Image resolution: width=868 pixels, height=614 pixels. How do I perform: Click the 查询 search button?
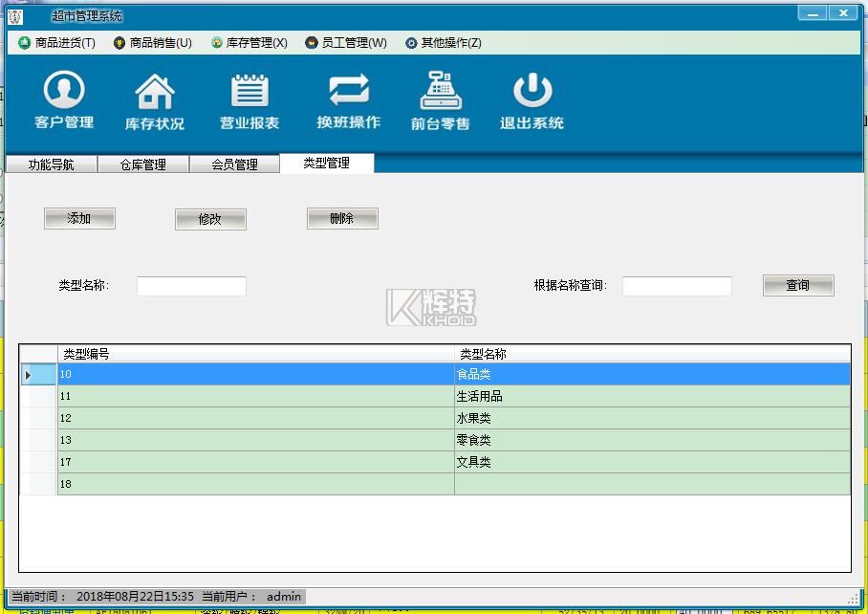(x=797, y=285)
